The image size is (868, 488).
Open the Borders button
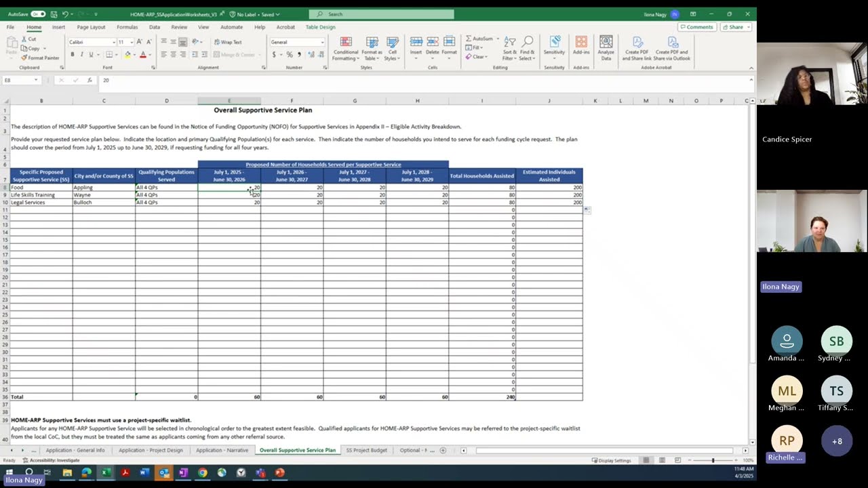[108, 54]
